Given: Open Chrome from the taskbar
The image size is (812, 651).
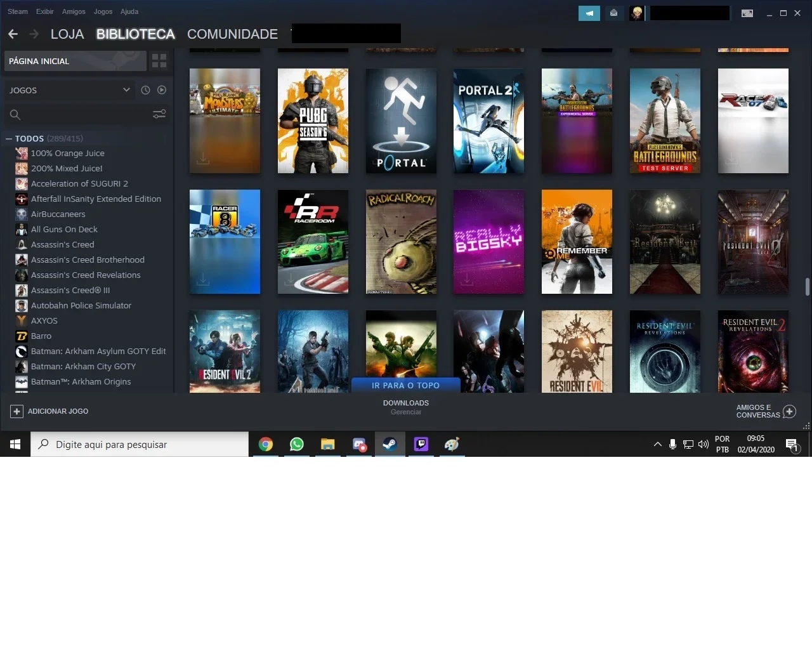Looking at the screenshot, I should [266, 444].
